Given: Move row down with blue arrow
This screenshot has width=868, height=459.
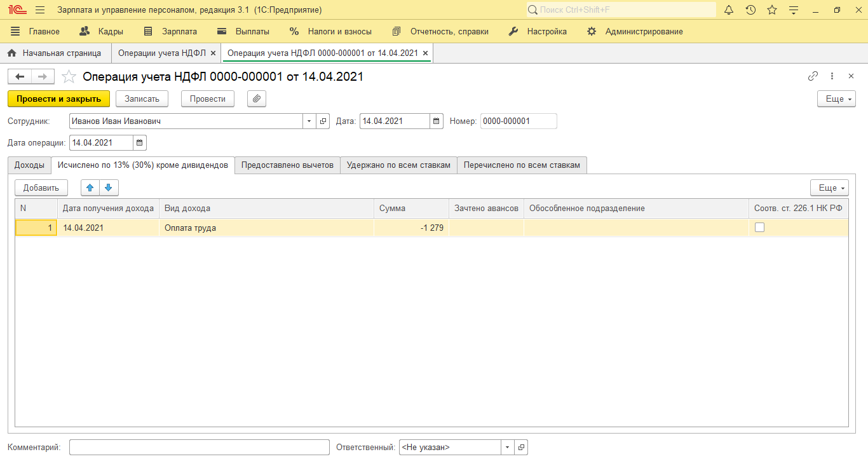Looking at the screenshot, I should (x=109, y=188).
